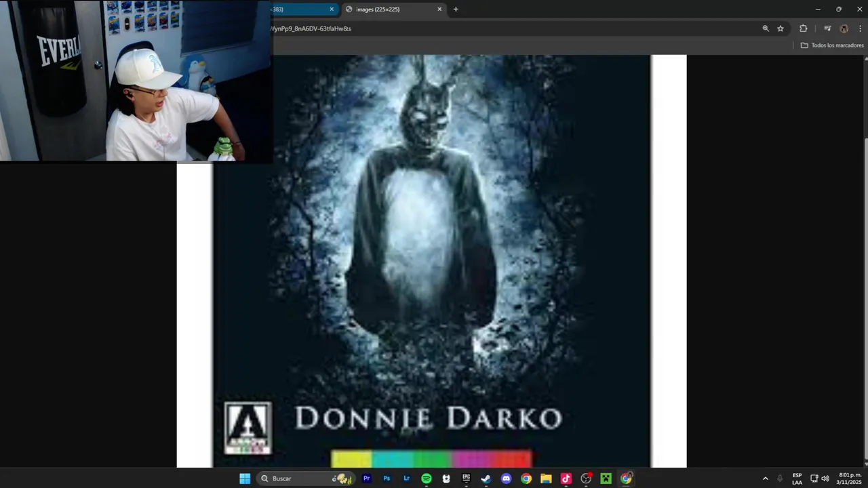The height and width of the screenshot is (488, 868).
Task: Open the Todos los marcadores folder
Action: coord(832,45)
